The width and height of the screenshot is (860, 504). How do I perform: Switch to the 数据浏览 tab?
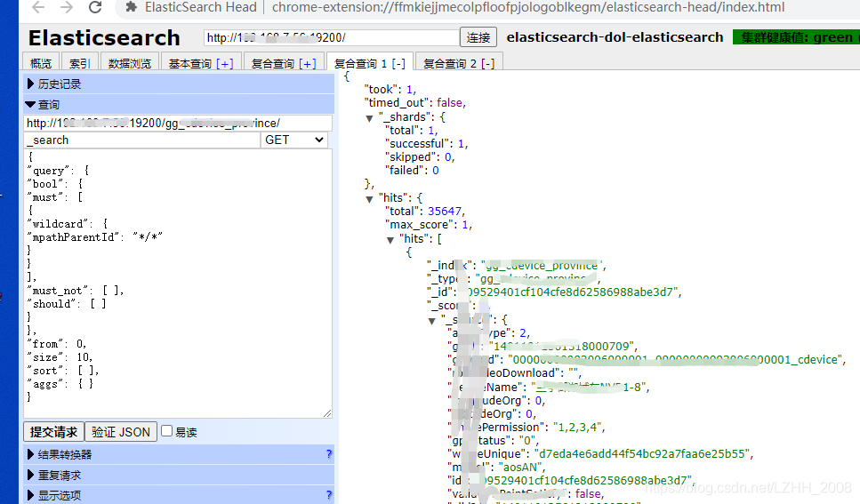pos(130,63)
